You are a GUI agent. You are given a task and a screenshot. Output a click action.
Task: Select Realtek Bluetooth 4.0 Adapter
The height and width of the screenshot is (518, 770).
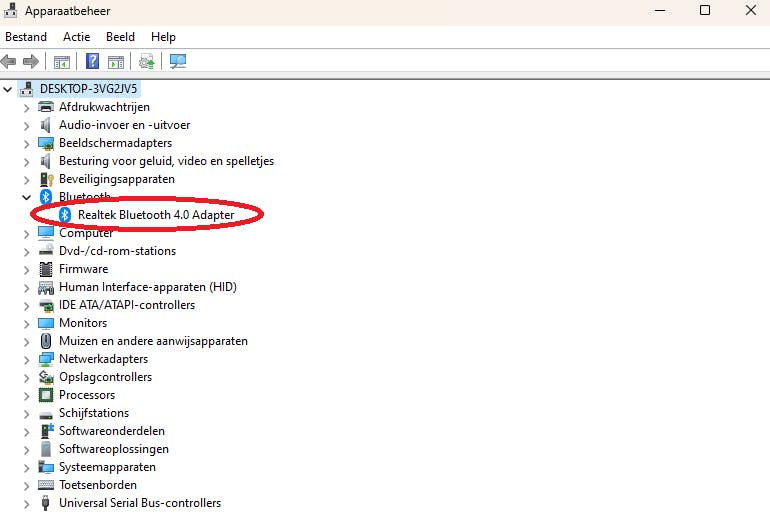click(156, 215)
